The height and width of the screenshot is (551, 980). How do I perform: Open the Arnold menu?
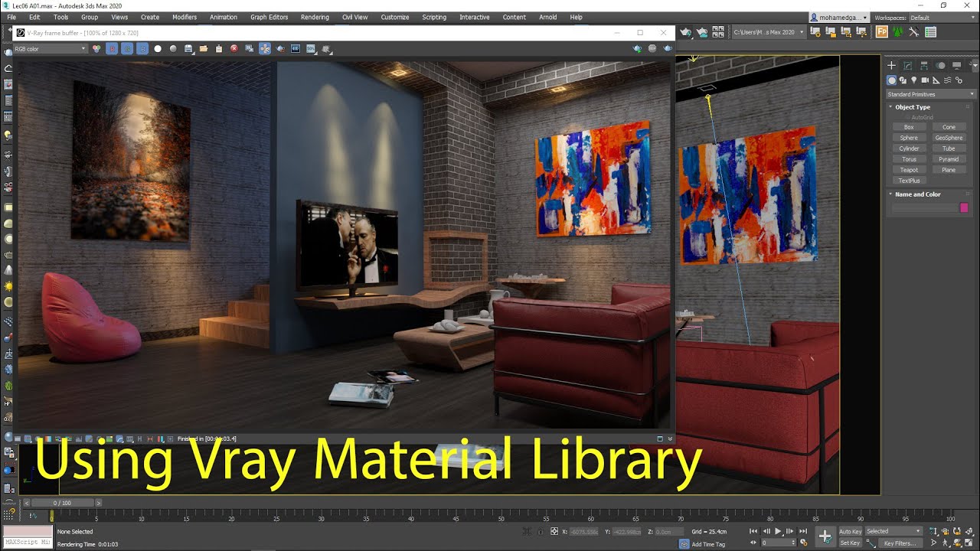(x=548, y=17)
